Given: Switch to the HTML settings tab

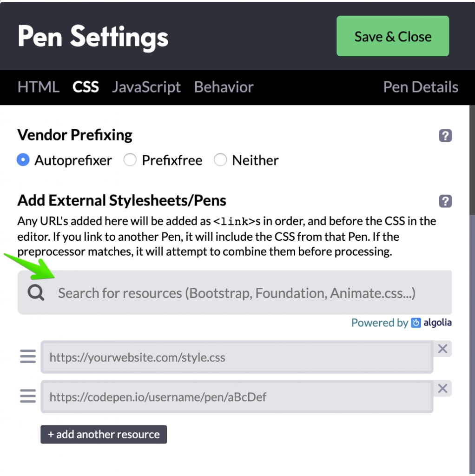Looking at the screenshot, I should (x=38, y=87).
